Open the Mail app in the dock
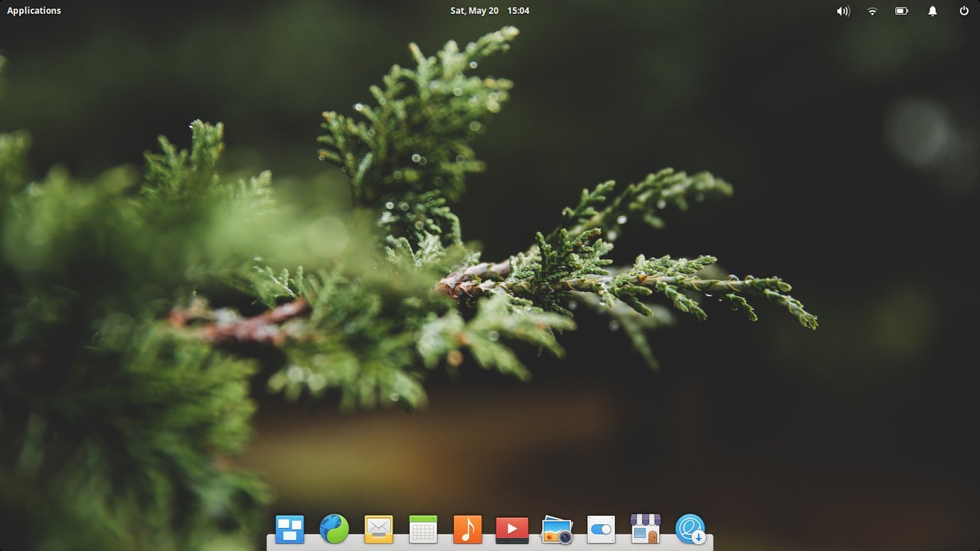This screenshot has height=551, width=980. point(379,529)
